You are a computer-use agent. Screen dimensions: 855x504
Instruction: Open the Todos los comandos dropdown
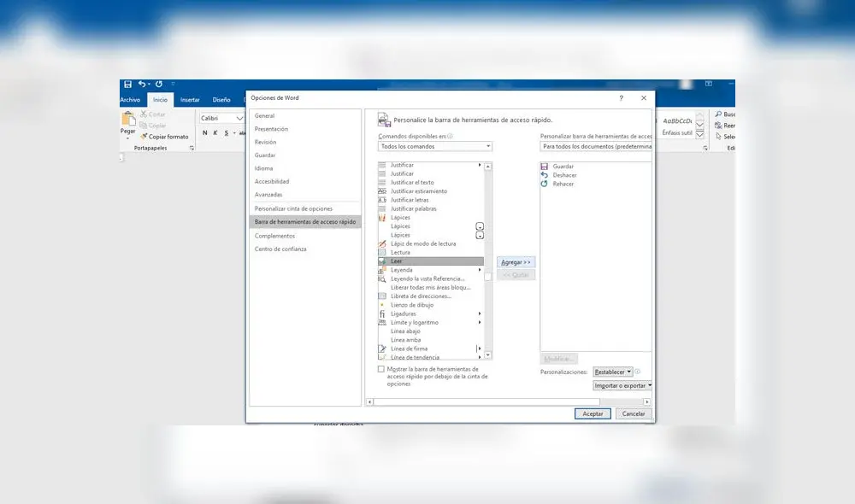[435, 146]
